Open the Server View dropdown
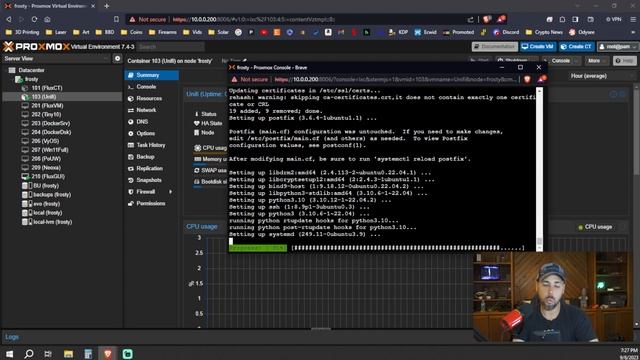Viewport: 640px width, 360px height. pos(56,59)
